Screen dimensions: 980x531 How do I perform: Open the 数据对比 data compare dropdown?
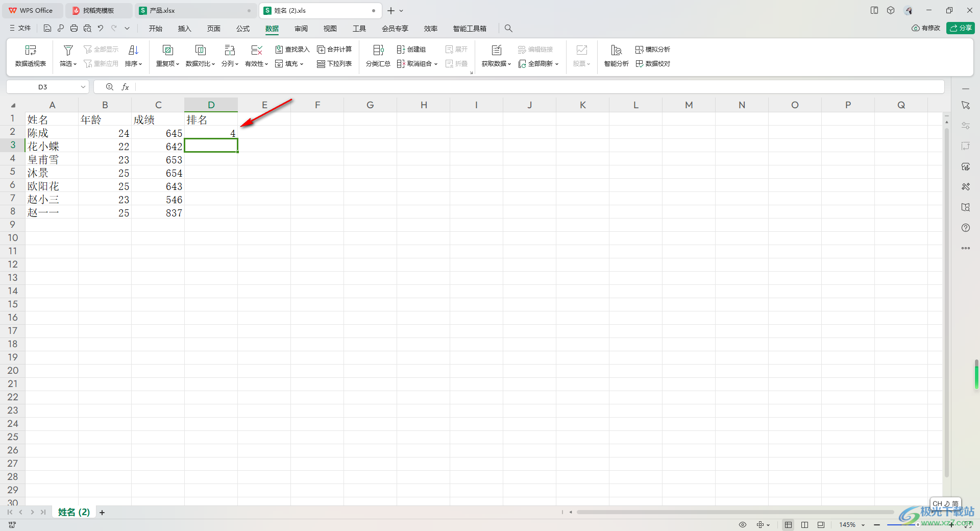pyautogui.click(x=200, y=64)
